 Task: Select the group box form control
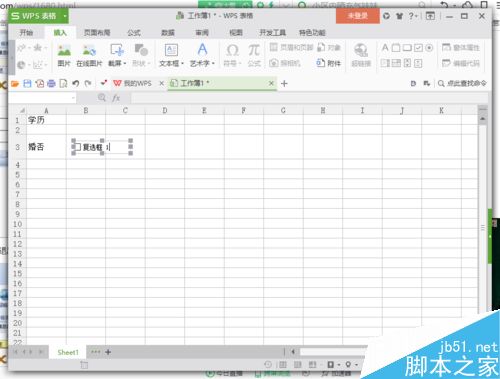(396, 48)
